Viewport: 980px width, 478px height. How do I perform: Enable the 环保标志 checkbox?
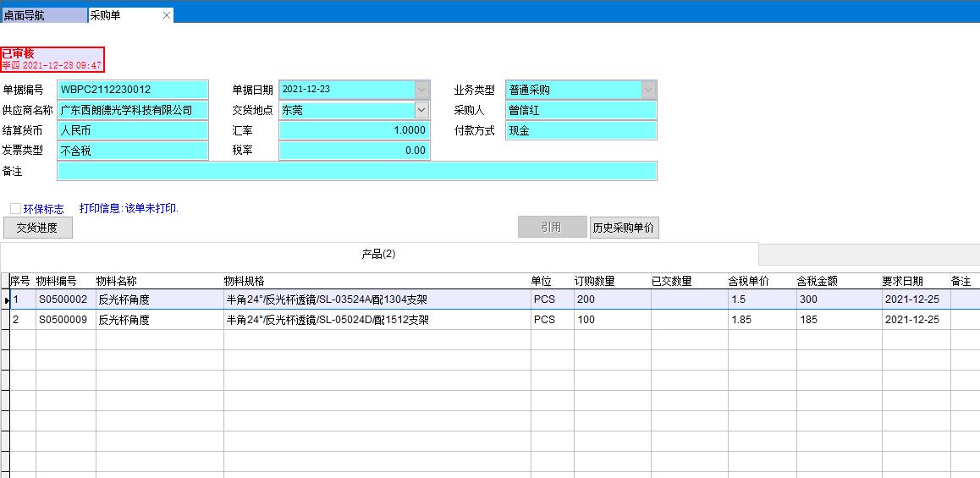(x=16, y=209)
